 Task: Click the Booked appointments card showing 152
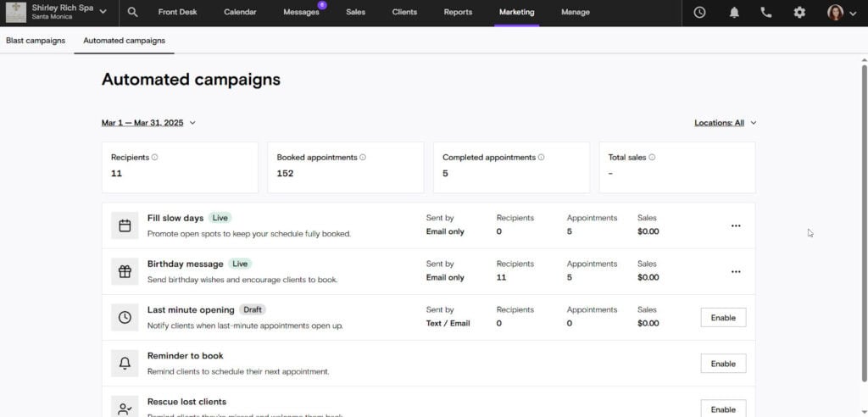346,167
